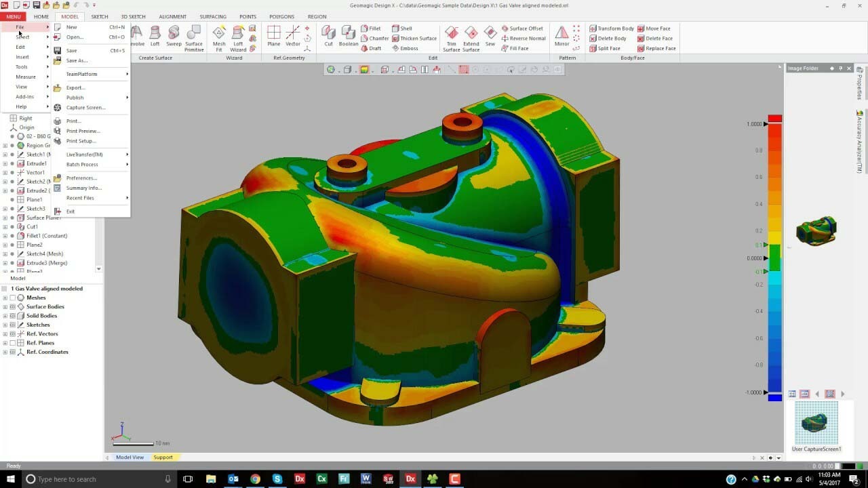The height and width of the screenshot is (488, 868).
Task: Toggle visibility of Sketches
Action: (x=12, y=325)
